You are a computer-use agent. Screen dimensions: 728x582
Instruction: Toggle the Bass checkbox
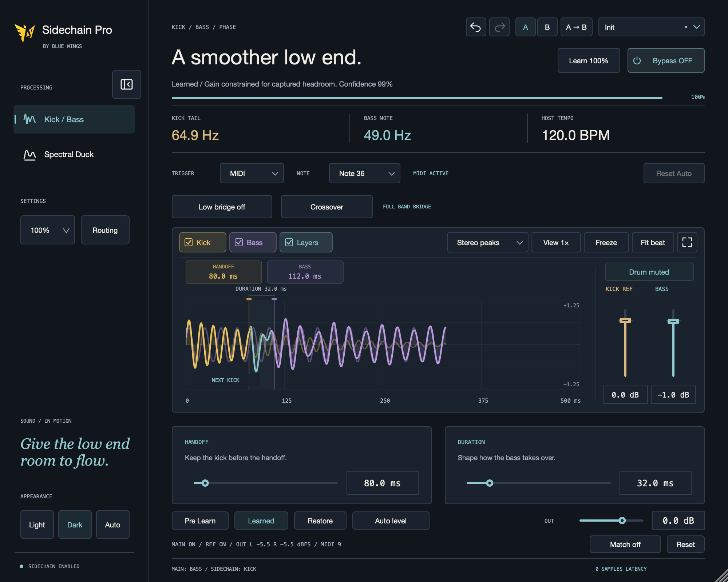(x=239, y=242)
